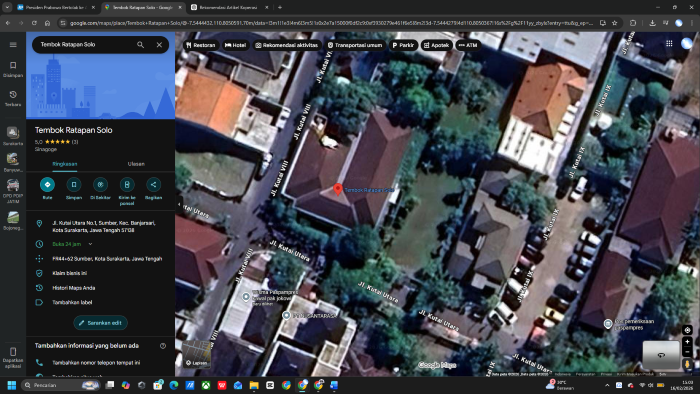
Task: Clear the Tembok Ratapan Solo search
Action: pyautogui.click(x=159, y=45)
